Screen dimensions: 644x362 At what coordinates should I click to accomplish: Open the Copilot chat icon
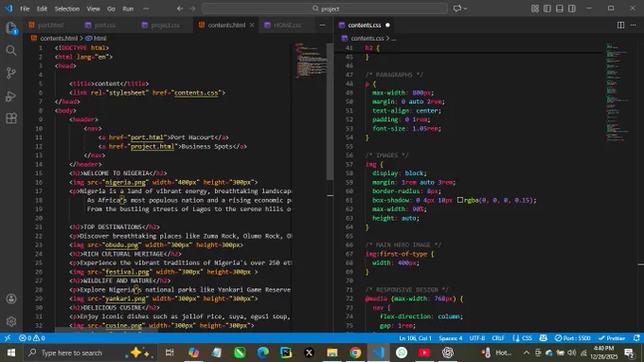(x=457, y=9)
